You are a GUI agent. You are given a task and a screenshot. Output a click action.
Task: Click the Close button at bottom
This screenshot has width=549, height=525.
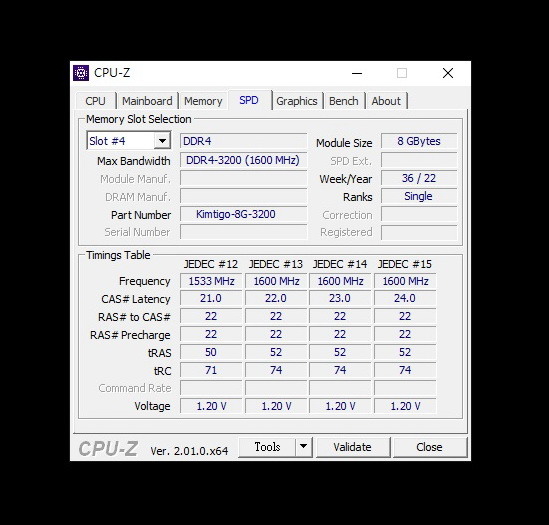[429, 447]
